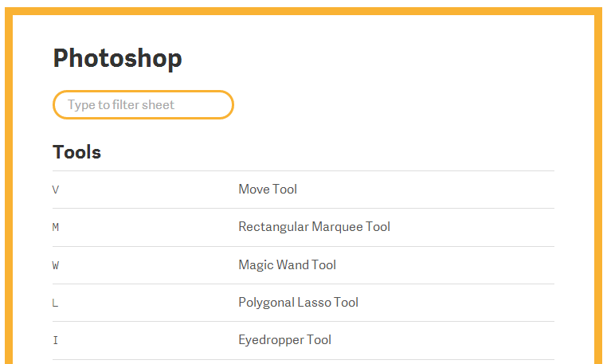Click the word 'Rectangular' in the list
The width and height of the screenshot is (607, 364).
273,227
